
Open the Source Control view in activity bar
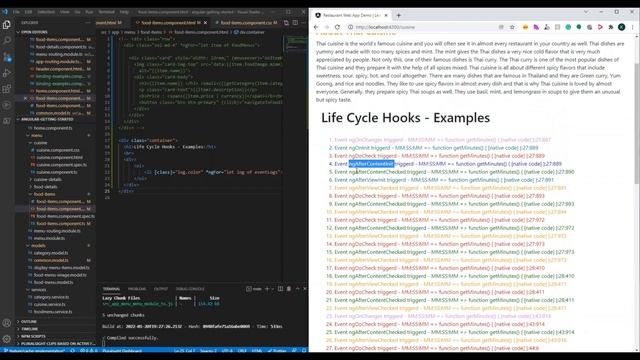coord(7,57)
